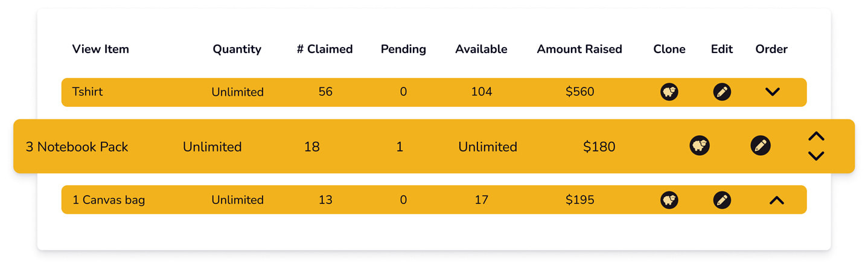Click the Amount Raised column header
868x268 pixels.
click(579, 49)
